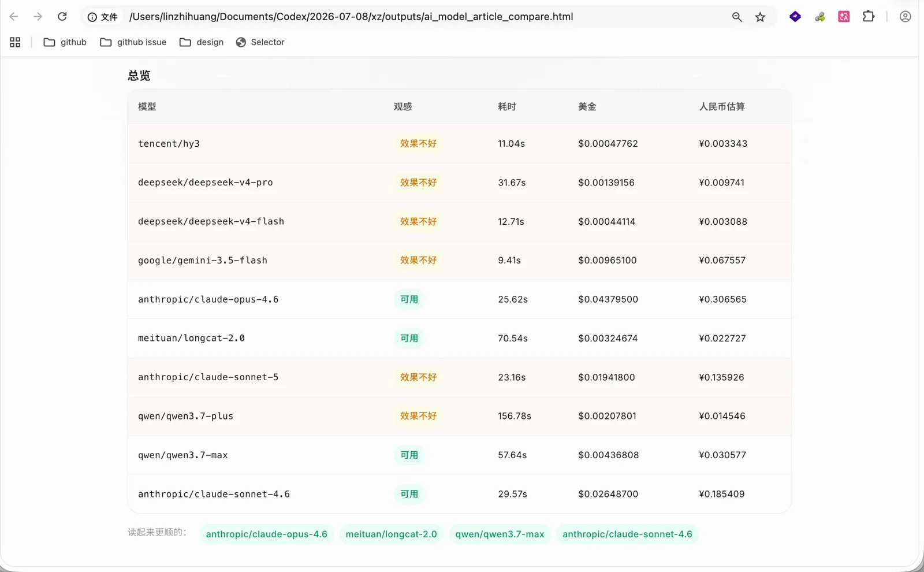
Task: Click the $0.02648700 cost value
Action: coord(608,494)
